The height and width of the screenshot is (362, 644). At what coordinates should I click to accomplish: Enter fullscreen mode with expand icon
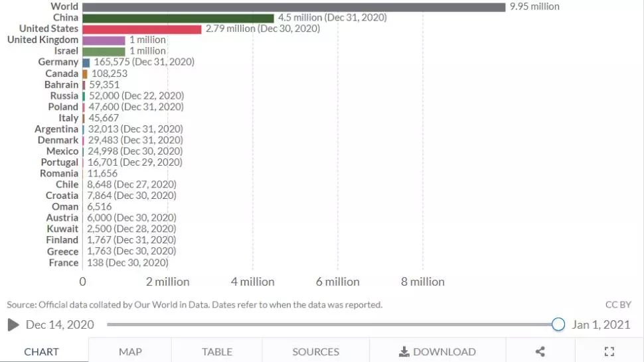click(x=609, y=351)
